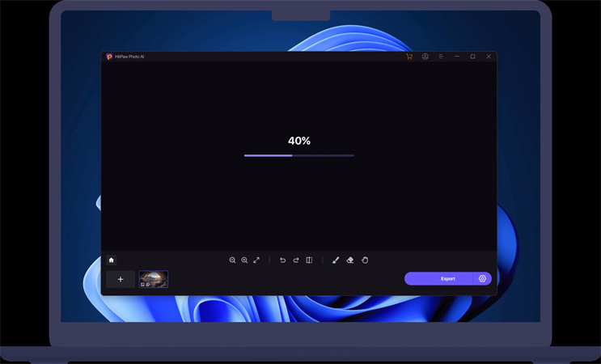Select the Brush tool
Screen dimensions: 601x364
pos(336,260)
